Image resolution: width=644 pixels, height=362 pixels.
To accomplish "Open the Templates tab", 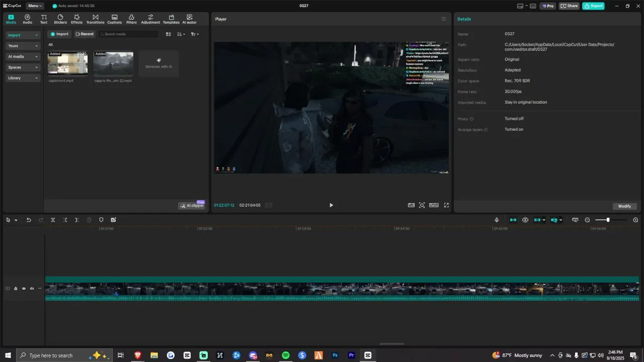I will coord(171,19).
